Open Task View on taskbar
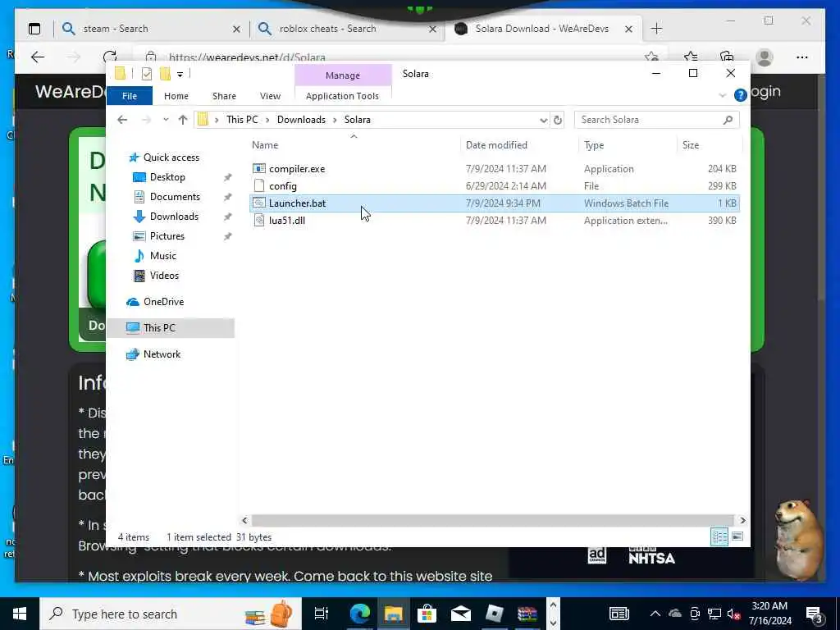Viewport: 840px width, 630px height. click(x=321, y=614)
